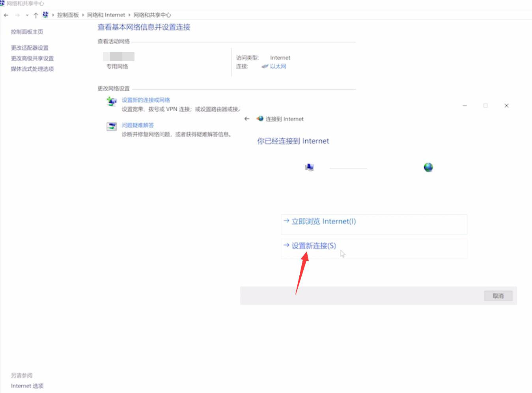This screenshot has width=532, height=393.
Task: Click the troubleshooting icon
Action: point(112,126)
